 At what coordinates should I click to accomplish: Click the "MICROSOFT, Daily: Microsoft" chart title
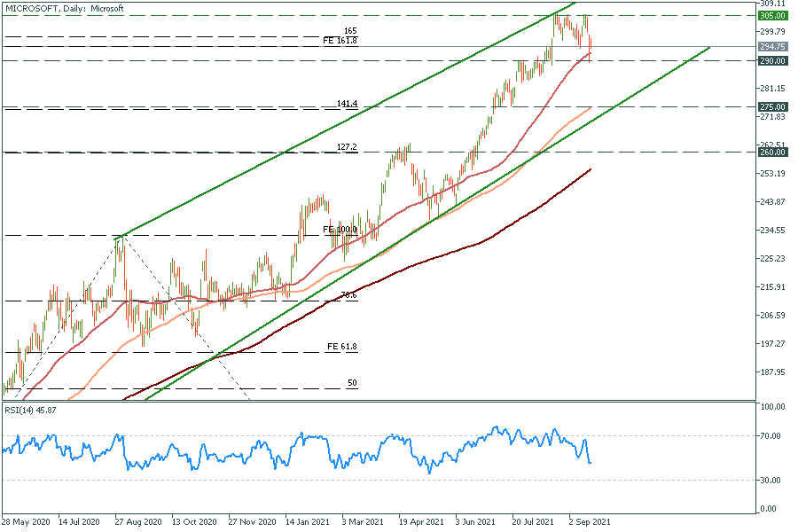point(64,8)
